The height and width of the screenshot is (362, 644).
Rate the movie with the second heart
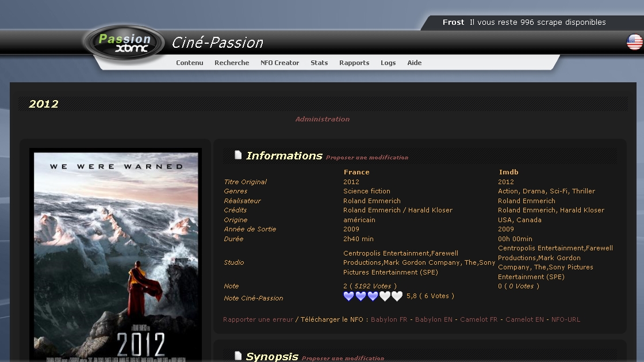point(361,296)
